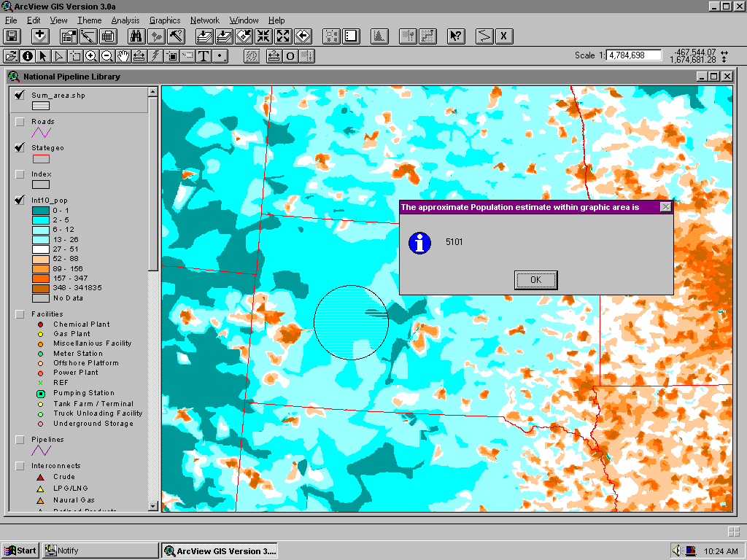Open the Legend Editor pencil icon
Viewport: 747px width, 560px height.
point(88,36)
